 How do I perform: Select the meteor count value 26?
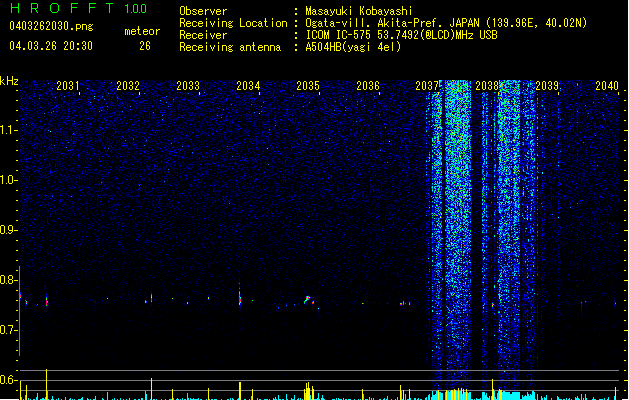click(x=145, y=46)
